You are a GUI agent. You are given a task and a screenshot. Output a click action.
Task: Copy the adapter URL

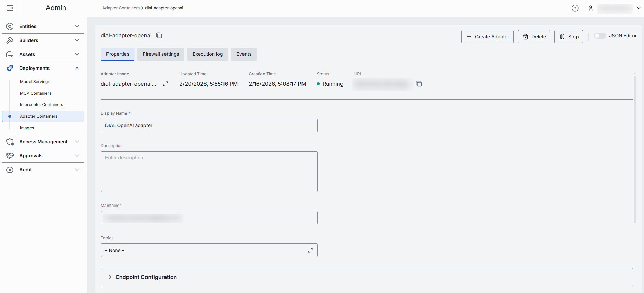(x=419, y=84)
